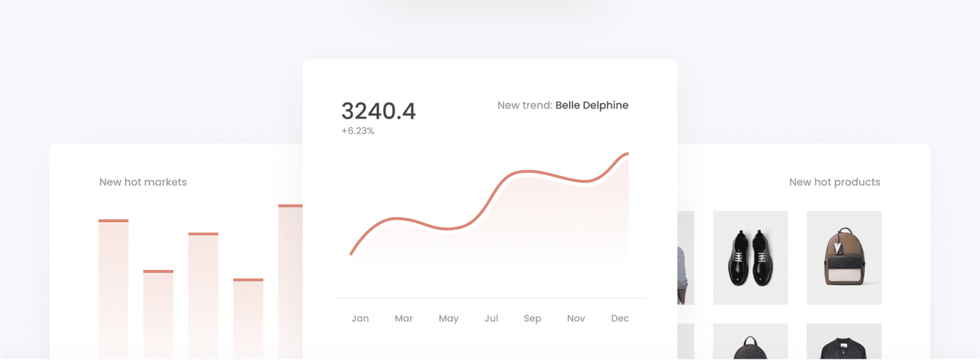Click the Sep axis label
980x360 pixels.
tap(532, 318)
